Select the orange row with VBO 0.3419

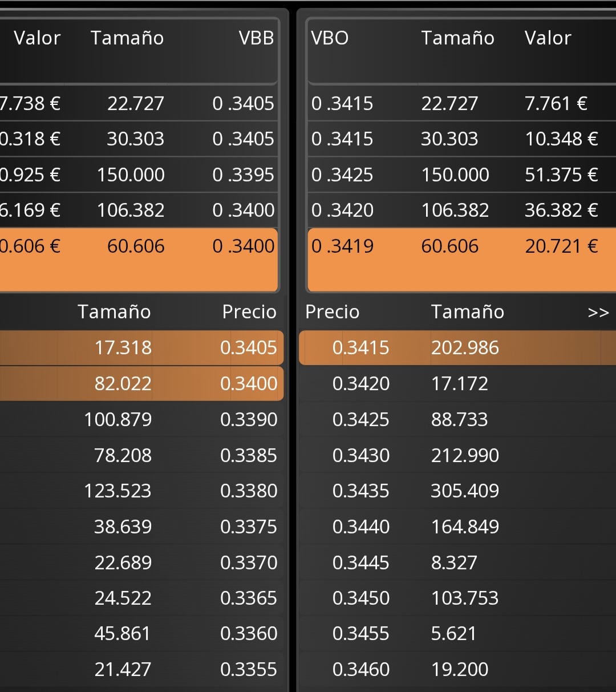click(x=461, y=260)
